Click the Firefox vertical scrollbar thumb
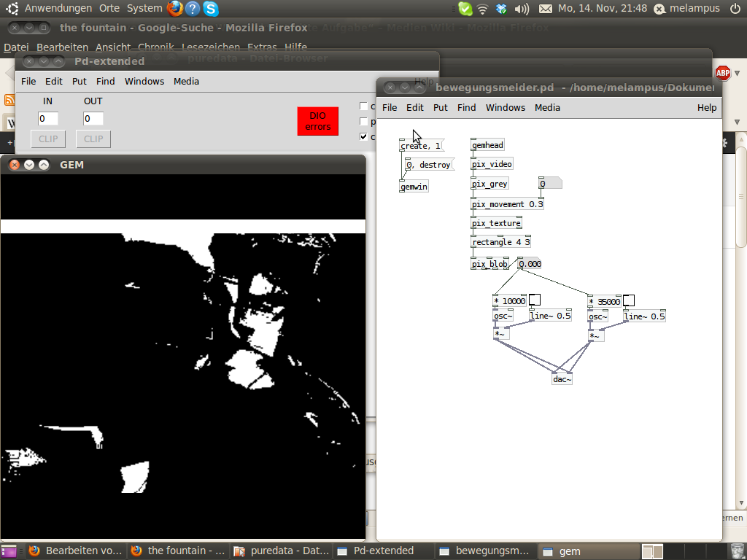 click(741, 197)
